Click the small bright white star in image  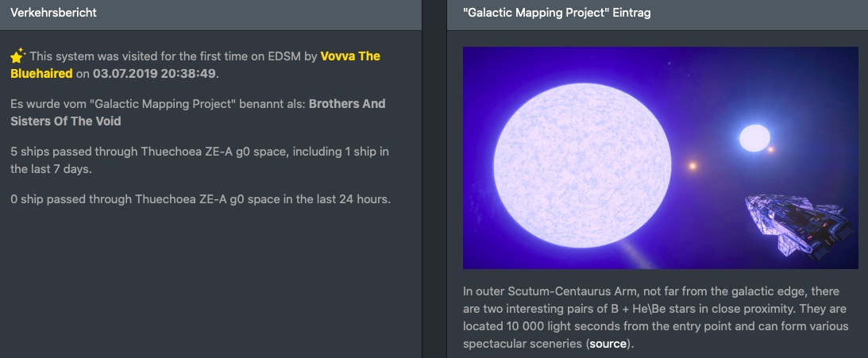coord(754,138)
